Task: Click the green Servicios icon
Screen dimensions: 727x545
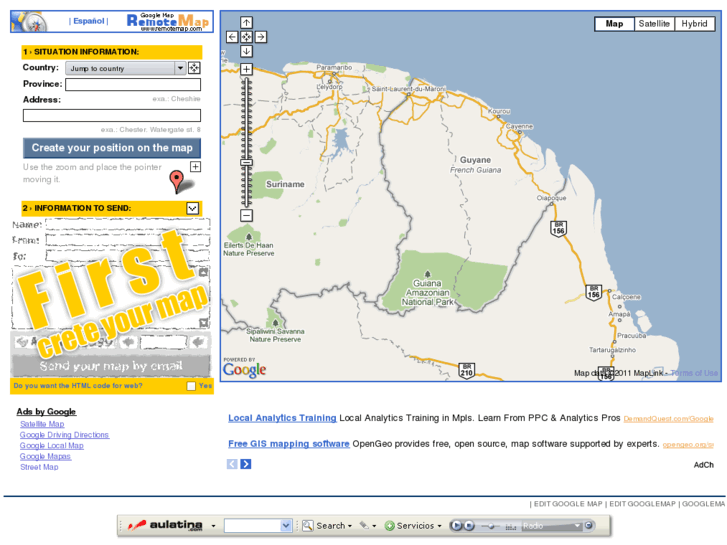Action: click(389, 526)
